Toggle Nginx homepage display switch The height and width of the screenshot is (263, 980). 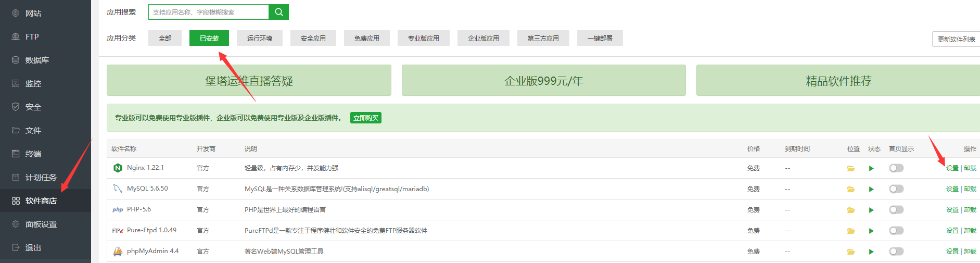tap(896, 168)
